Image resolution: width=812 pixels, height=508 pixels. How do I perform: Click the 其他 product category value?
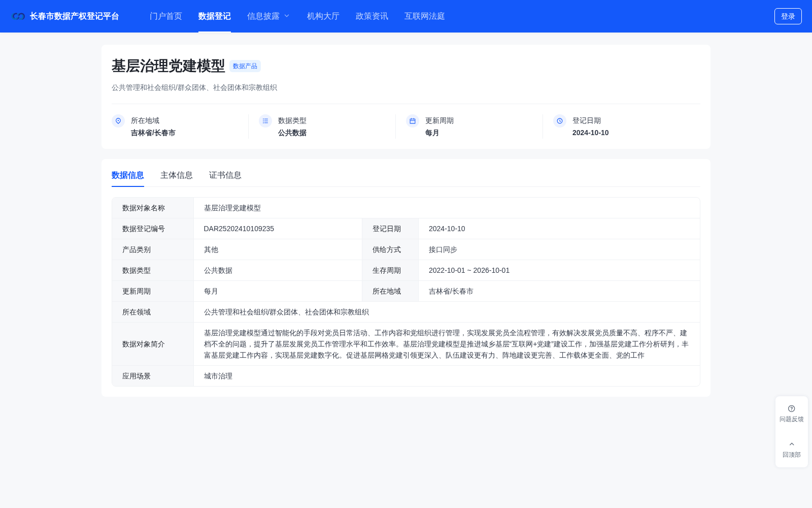click(211, 249)
